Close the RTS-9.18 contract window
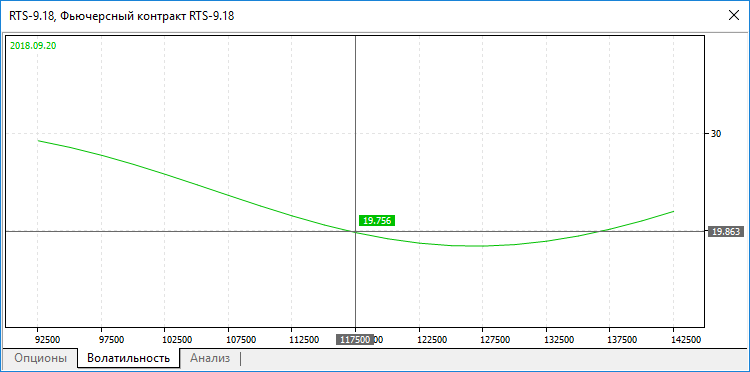This screenshot has height=372, width=750. click(x=733, y=15)
